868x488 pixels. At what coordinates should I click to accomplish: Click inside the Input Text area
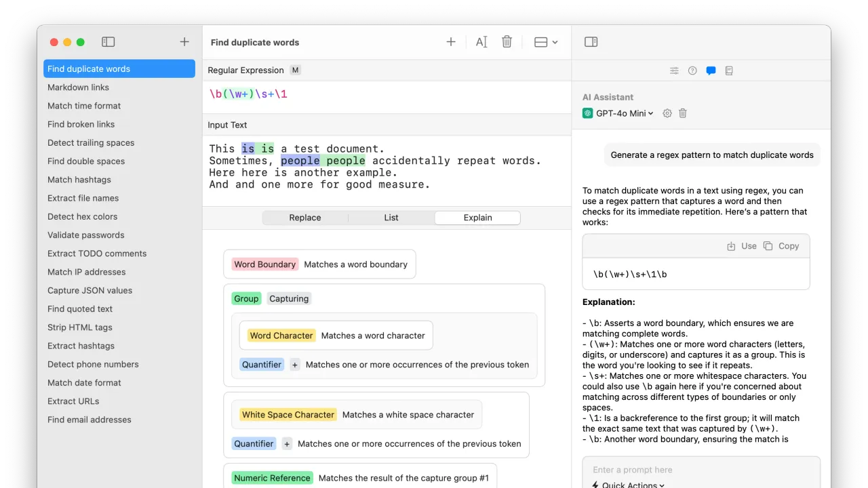387,169
